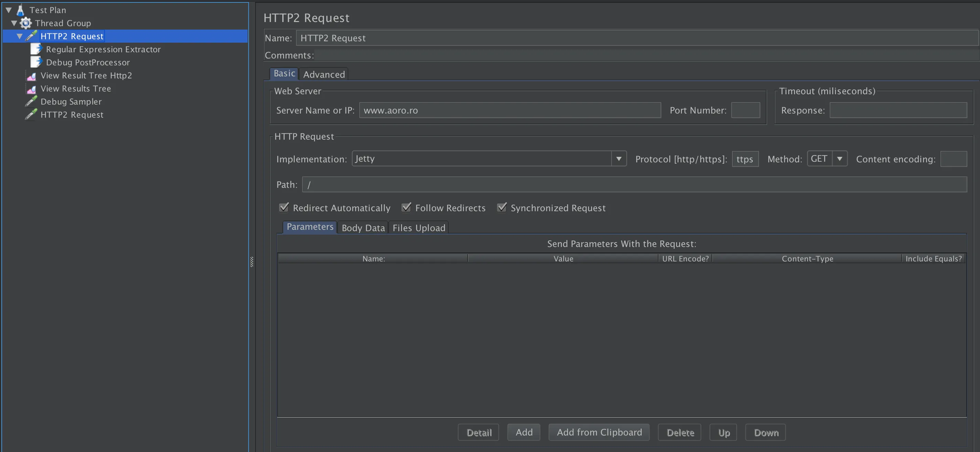Click the View Results Tree listener icon
The width and height of the screenshot is (980, 452).
click(x=31, y=89)
